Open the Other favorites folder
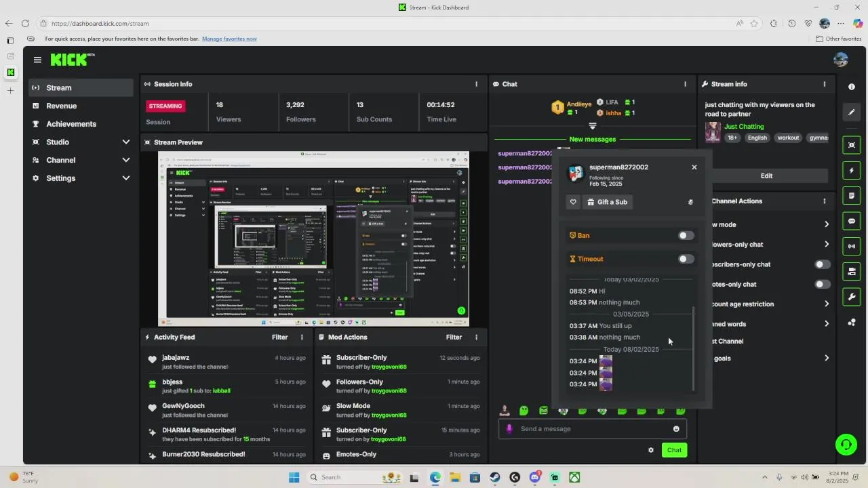 [838, 39]
